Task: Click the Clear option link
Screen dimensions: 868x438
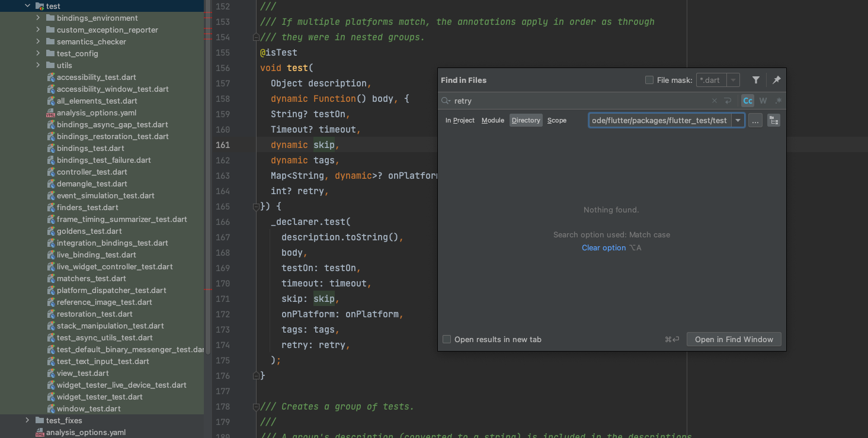Action: click(604, 247)
